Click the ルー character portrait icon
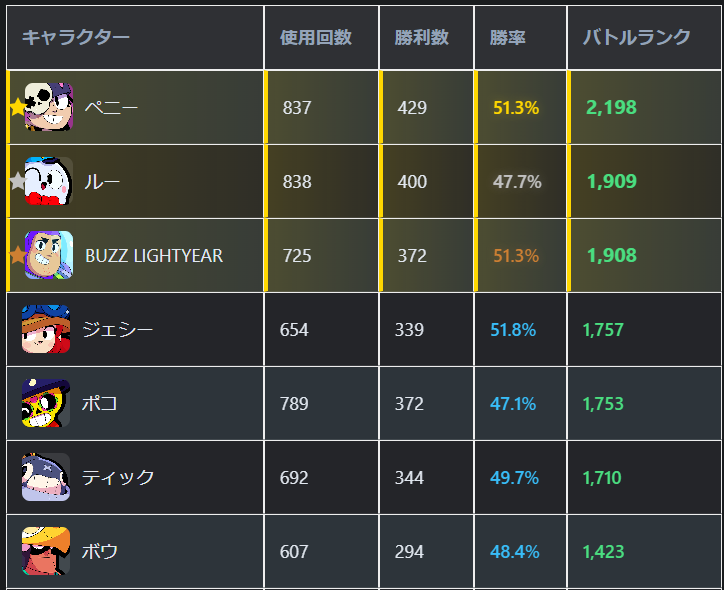 click(49, 181)
